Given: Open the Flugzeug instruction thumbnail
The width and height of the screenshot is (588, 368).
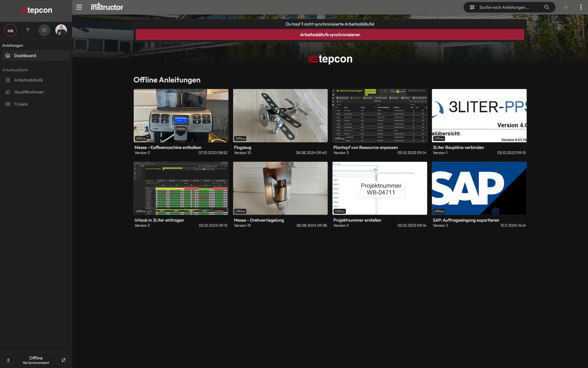Looking at the screenshot, I should click(280, 116).
